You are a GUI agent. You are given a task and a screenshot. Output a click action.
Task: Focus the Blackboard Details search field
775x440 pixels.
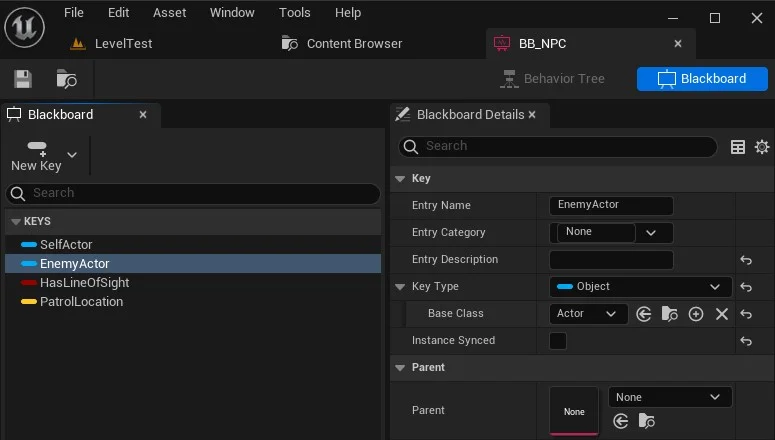[558, 146]
